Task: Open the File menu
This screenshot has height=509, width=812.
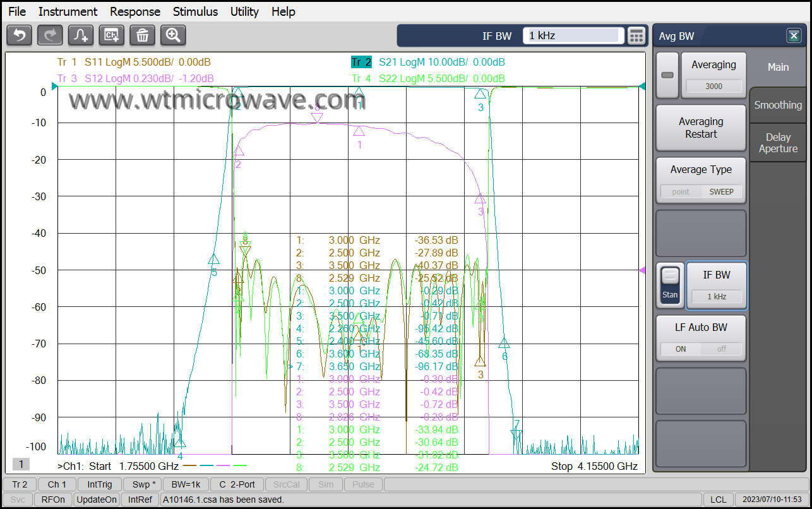Action: tap(17, 11)
